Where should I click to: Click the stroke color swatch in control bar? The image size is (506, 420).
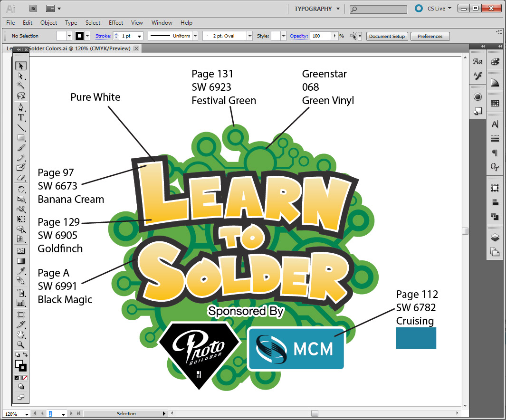[79, 36]
